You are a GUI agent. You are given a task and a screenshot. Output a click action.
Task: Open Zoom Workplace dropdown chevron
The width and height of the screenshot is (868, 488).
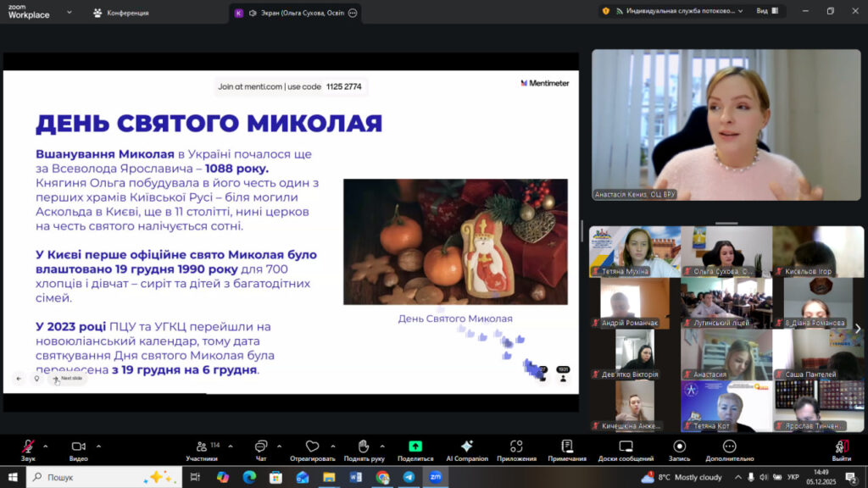pyautogui.click(x=69, y=13)
